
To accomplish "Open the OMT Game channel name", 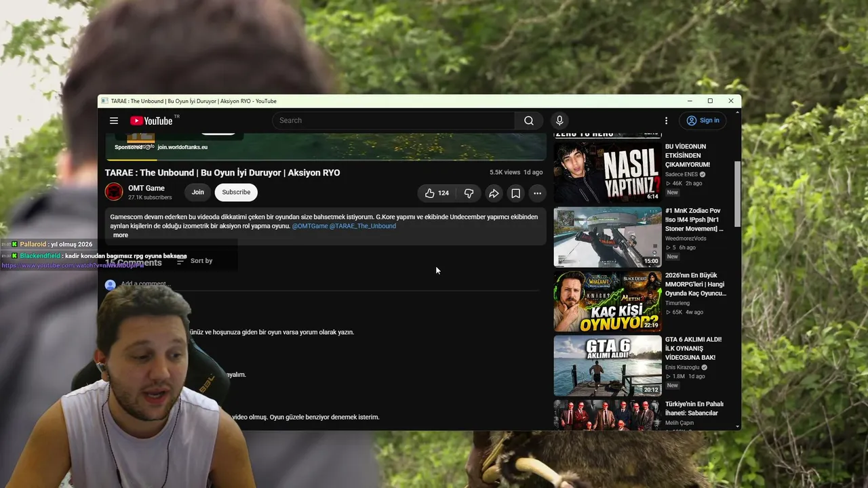I will coord(146,188).
